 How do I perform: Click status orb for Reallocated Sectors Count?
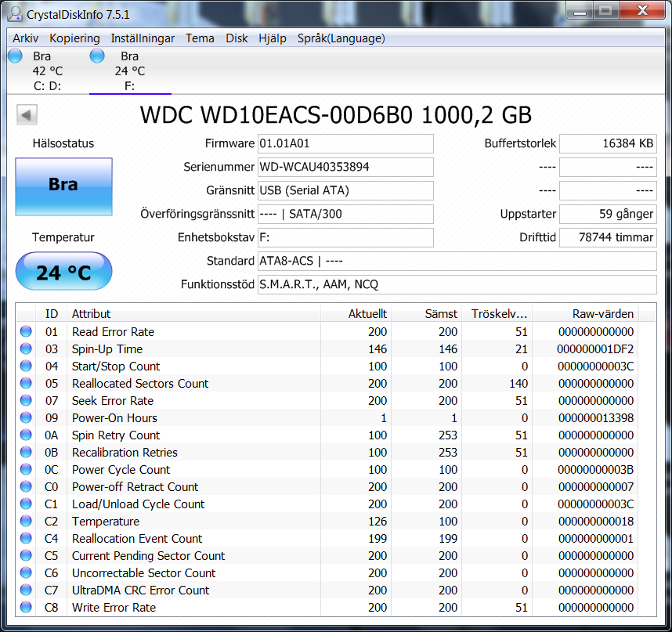[x=26, y=383]
